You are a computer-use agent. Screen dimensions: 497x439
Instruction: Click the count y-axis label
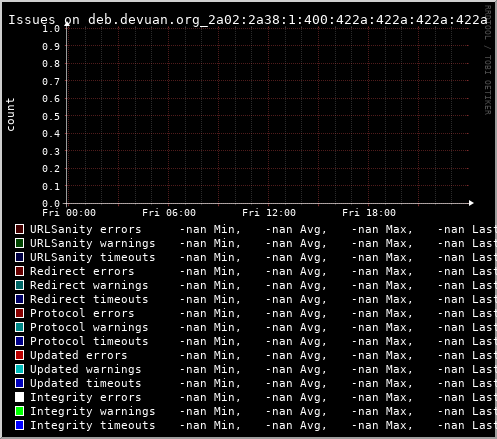[10, 115]
